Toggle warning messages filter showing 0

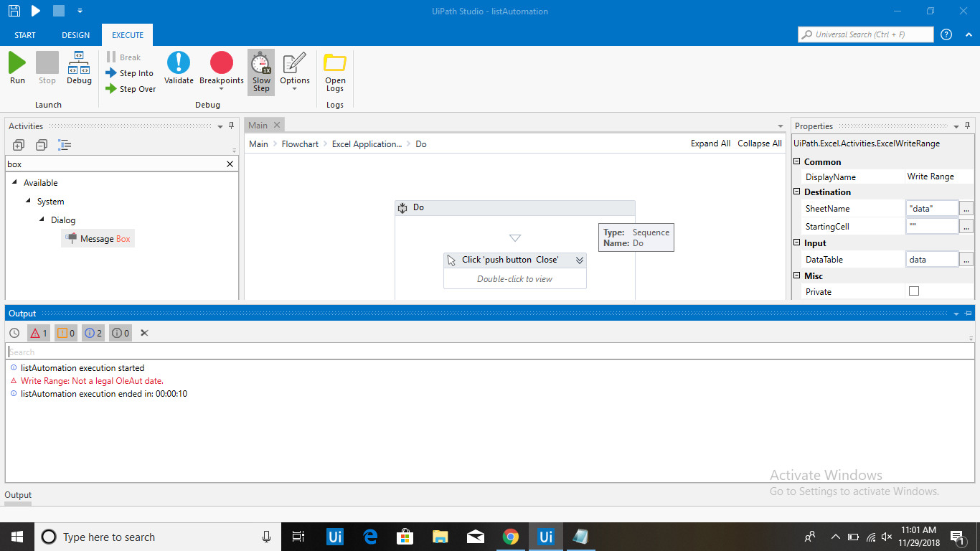tap(65, 333)
